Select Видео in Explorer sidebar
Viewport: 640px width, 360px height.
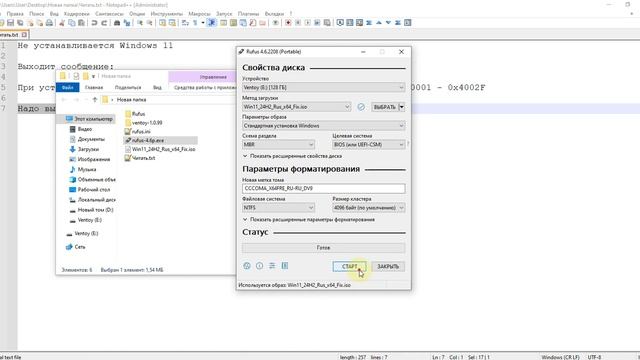tap(81, 129)
